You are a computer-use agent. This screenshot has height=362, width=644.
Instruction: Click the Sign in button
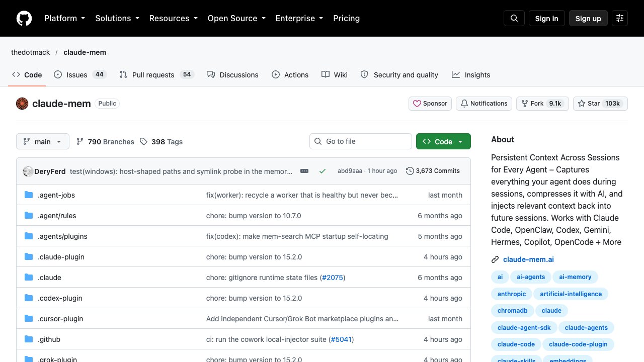coord(547,18)
